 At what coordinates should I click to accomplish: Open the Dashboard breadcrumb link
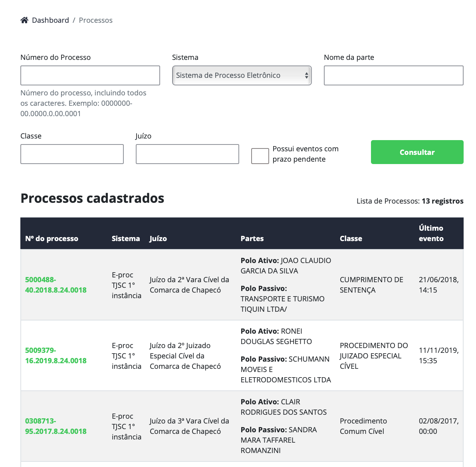50,20
